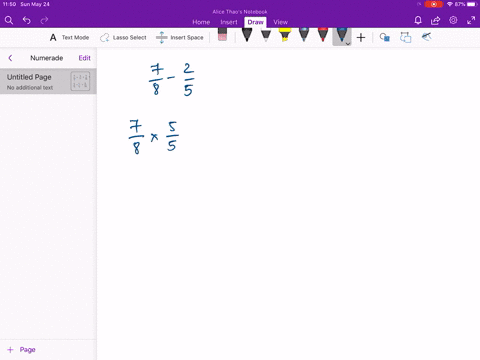Select the red pen
Viewport: 480px width, 360px height.
323,35
